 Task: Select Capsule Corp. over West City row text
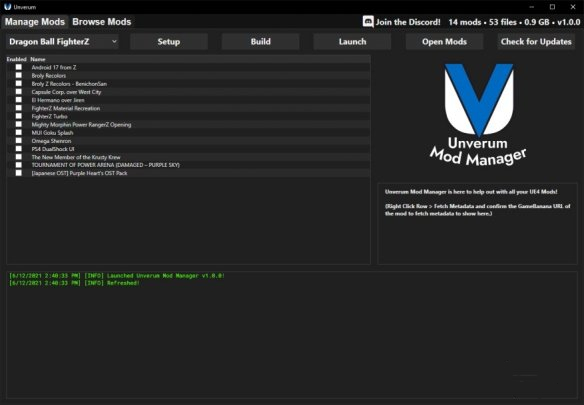click(x=66, y=92)
